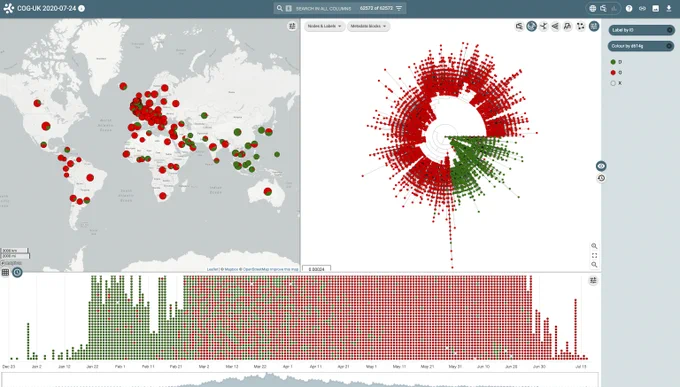Toggle the globe map panel in the header
The height and width of the screenshot is (387, 680).
coord(592,8)
